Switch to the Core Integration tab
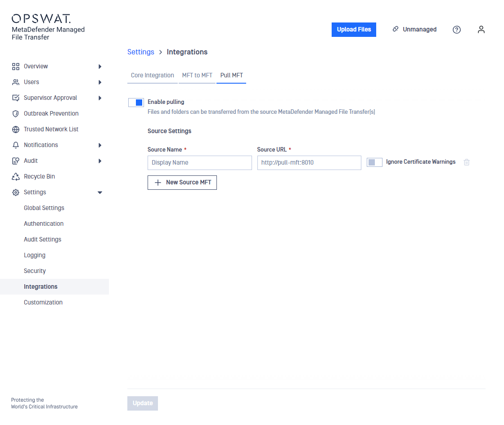The height and width of the screenshot is (425, 504). pos(153,76)
